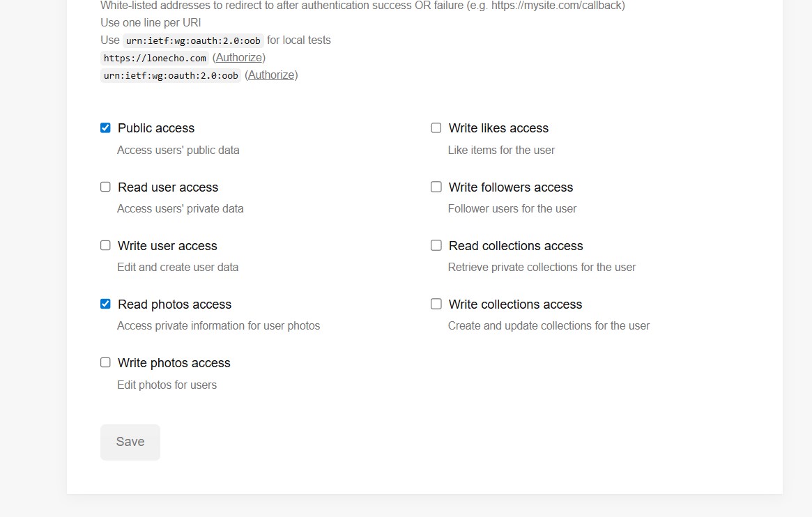Enable Read user access checkbox
Viewport: 812px width, 517px height.
click(x=105, y=187)
